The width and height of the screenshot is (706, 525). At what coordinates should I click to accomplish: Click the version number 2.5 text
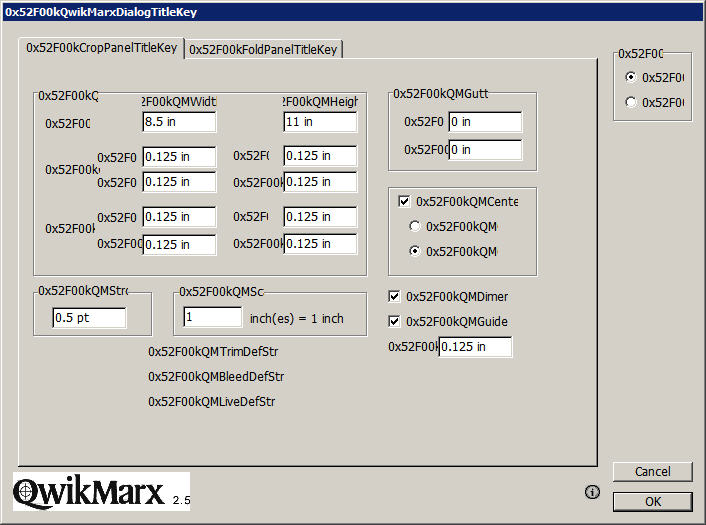tap(181, 500)
